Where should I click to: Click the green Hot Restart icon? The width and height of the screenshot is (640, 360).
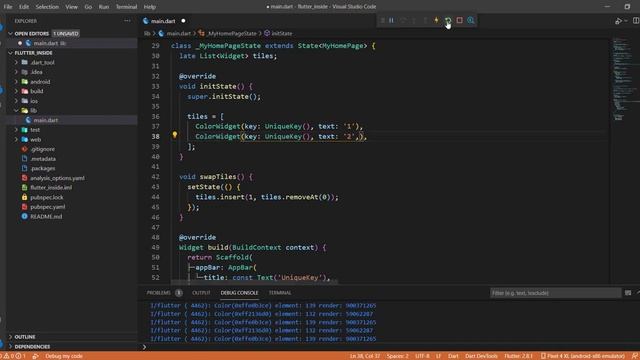tap(448, 20)
